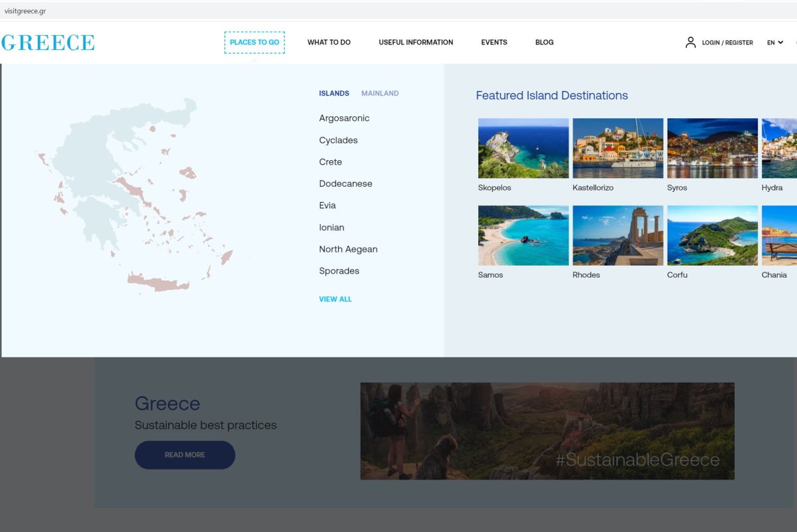
Task: Open the Blog menu item
Action: click(x=544, y=43)
